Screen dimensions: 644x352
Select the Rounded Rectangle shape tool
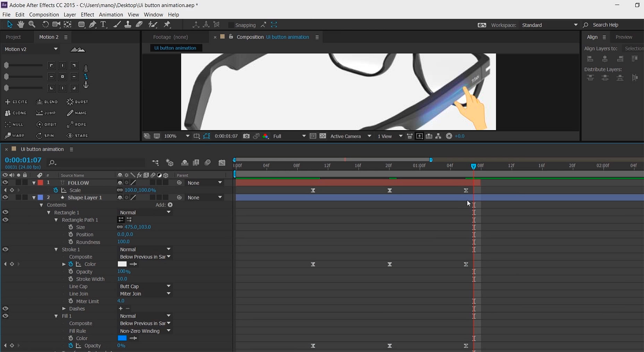tap(81, 24)
